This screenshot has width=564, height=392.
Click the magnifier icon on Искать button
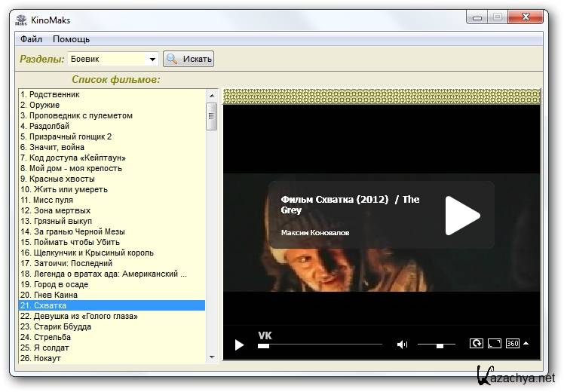172,59
